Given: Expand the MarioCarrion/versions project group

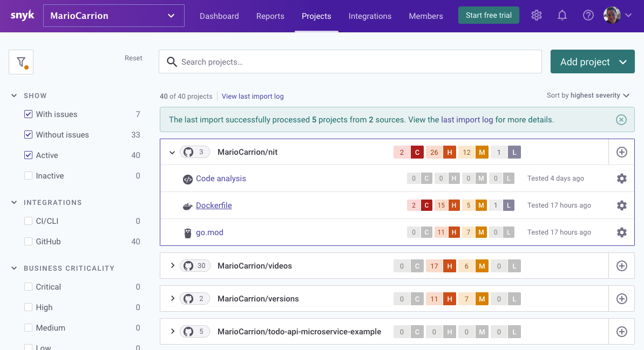Looking at the screenshot, I should pos(173,298).
